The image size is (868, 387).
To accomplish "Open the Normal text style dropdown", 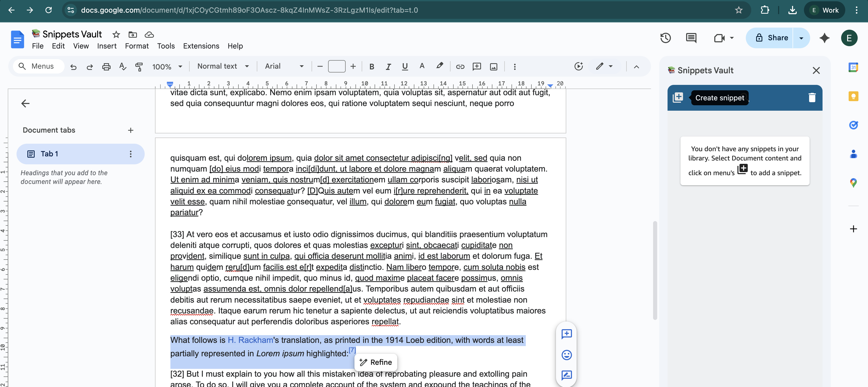I will pos(223,66).
